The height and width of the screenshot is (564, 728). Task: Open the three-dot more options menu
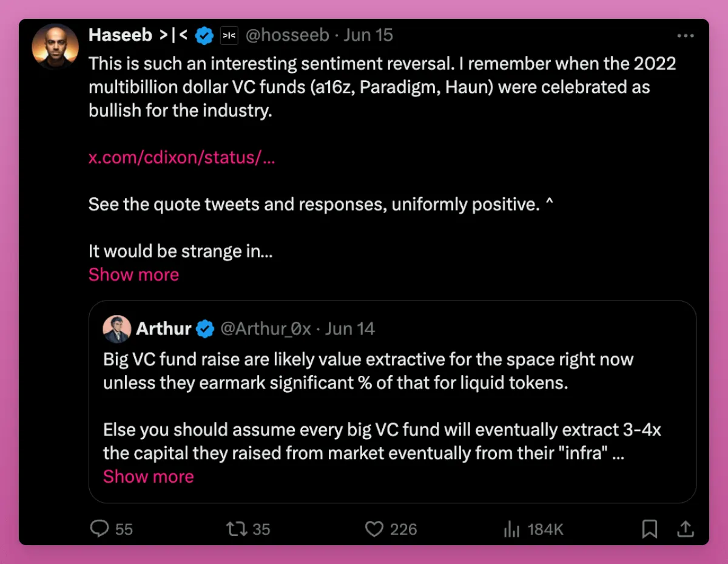(x=685, y=36)
